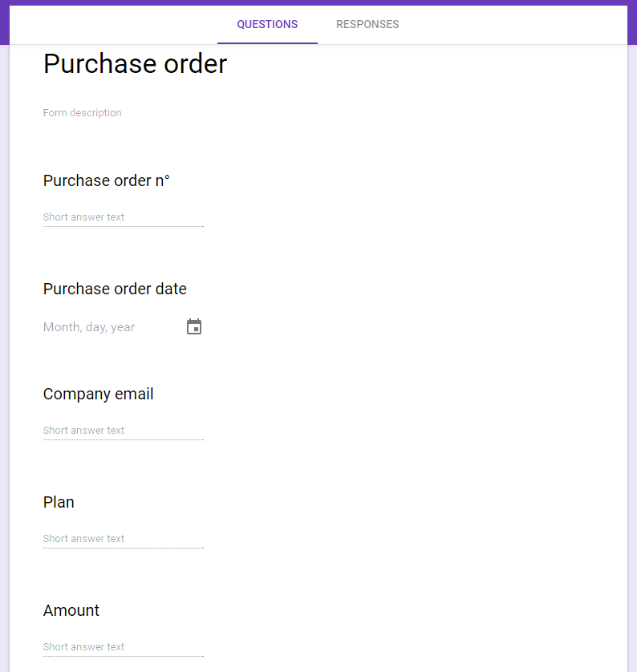Switch to the RESPONSES tab

pos(367,24)
